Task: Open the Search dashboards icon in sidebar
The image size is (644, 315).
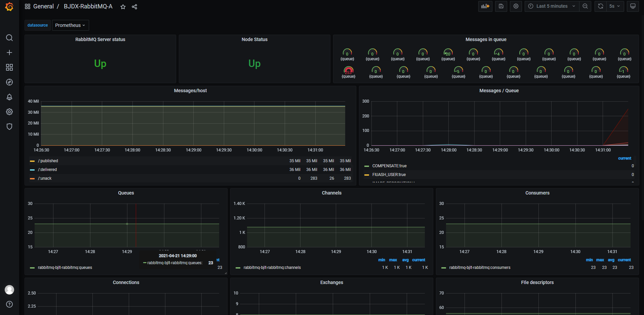Action: [x=9, y=38]
